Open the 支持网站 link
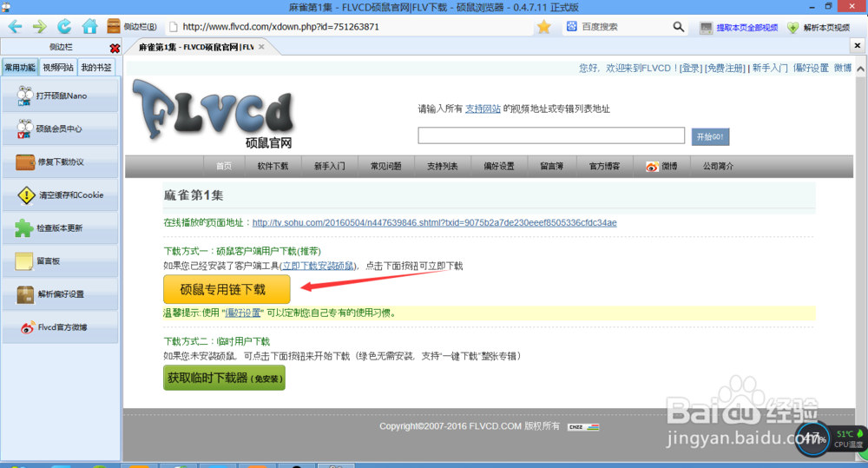868x468 pixels. click(483, 109)
